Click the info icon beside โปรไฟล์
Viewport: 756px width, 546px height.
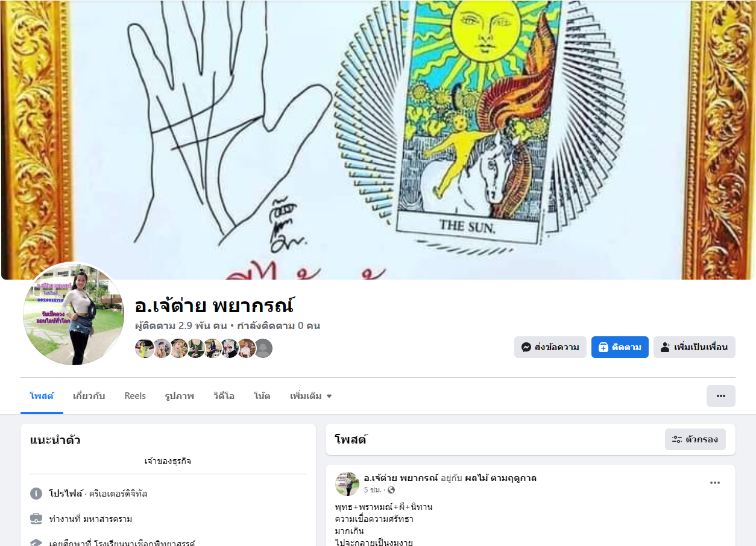point(36,494)
